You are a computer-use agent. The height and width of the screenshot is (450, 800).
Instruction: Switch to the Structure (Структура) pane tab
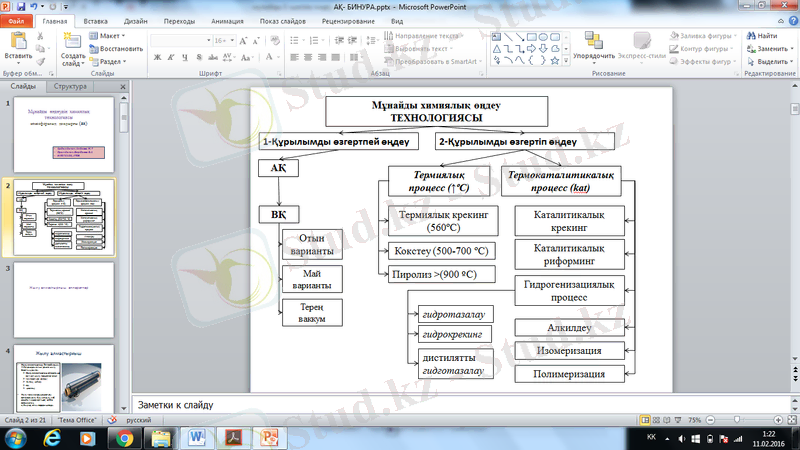pyautogui.click(x=72, y=88)
